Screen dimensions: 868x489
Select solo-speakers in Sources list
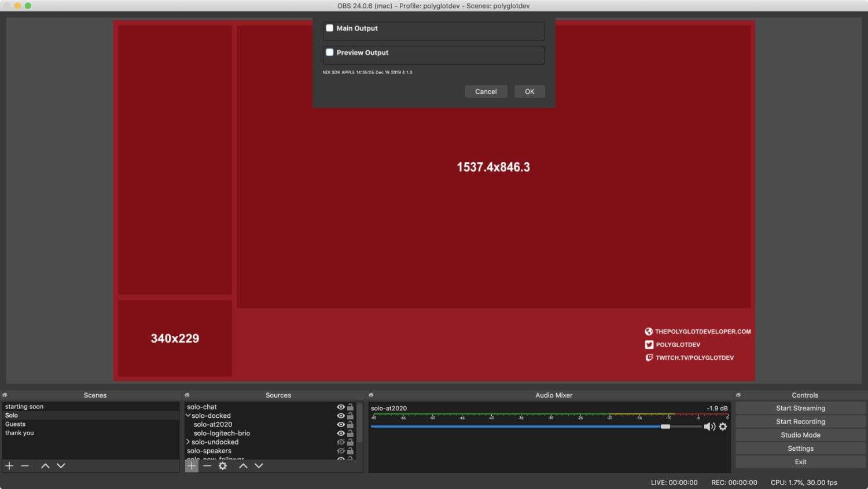[209, 451]
